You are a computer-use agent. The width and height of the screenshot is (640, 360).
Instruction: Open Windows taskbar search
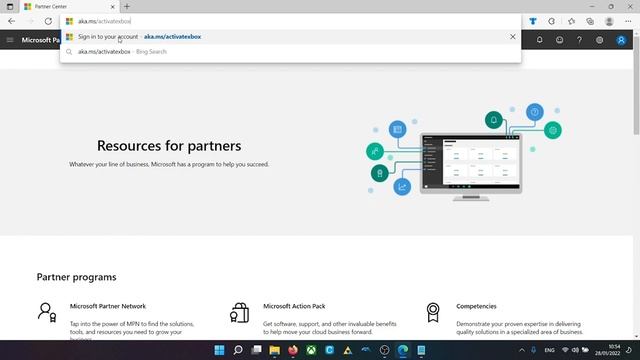pyautogui.click(x=238, y=350)
